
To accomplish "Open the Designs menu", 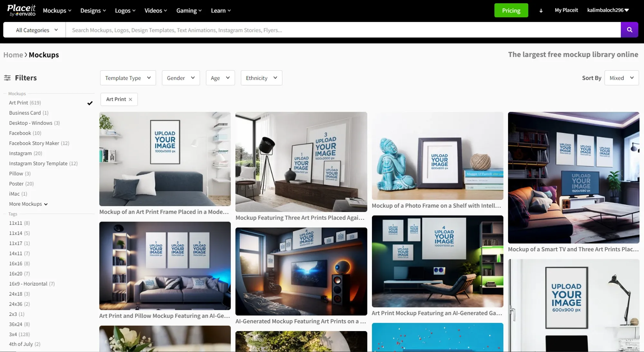I will [93, 11].
